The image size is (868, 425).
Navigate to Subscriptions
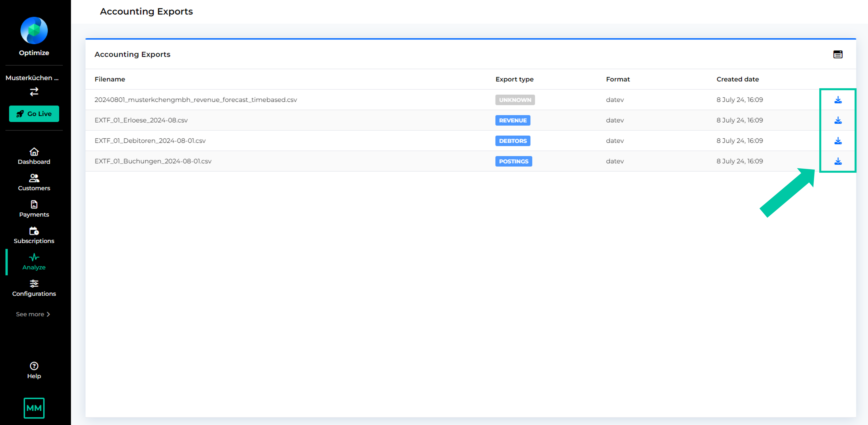(x=34, y=235)
